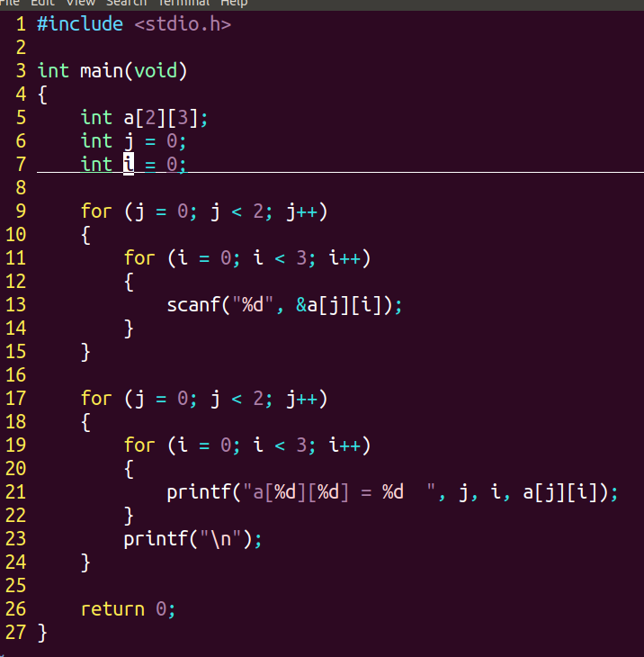
Task: Click the closing brace on line 15
Action: coord(85,352)
